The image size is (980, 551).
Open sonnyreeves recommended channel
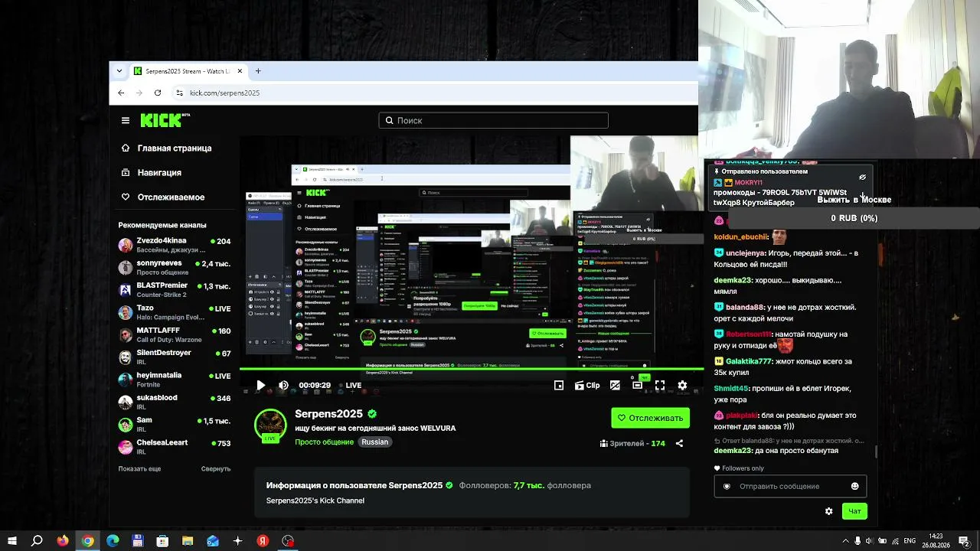tap(175, 267)
